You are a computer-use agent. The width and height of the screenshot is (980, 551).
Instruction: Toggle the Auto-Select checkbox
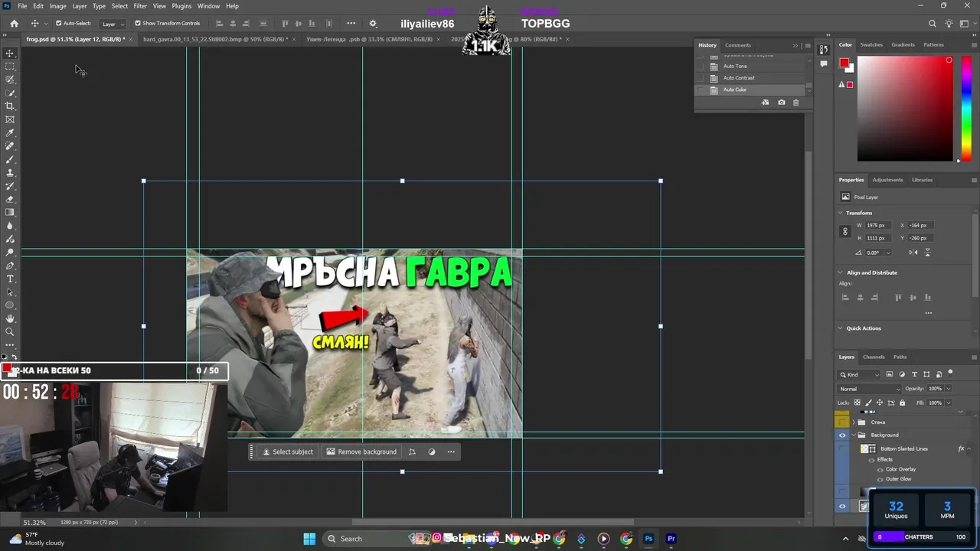[59, 23]
